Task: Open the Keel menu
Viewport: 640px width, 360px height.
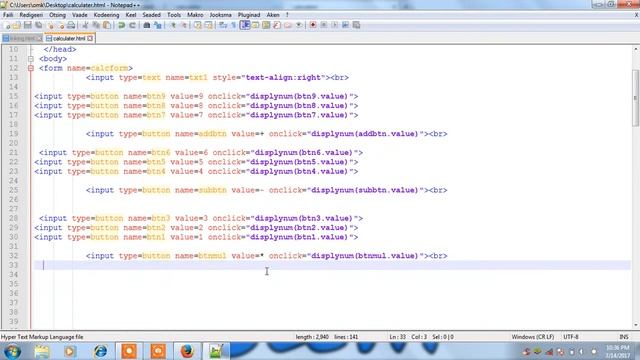Action: click(131, 15)
